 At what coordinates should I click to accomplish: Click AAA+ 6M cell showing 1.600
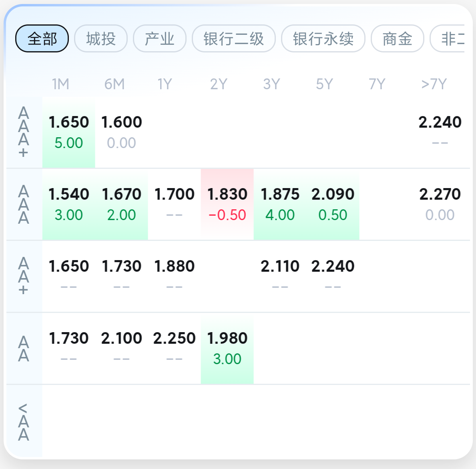click(x=121, y=132)
